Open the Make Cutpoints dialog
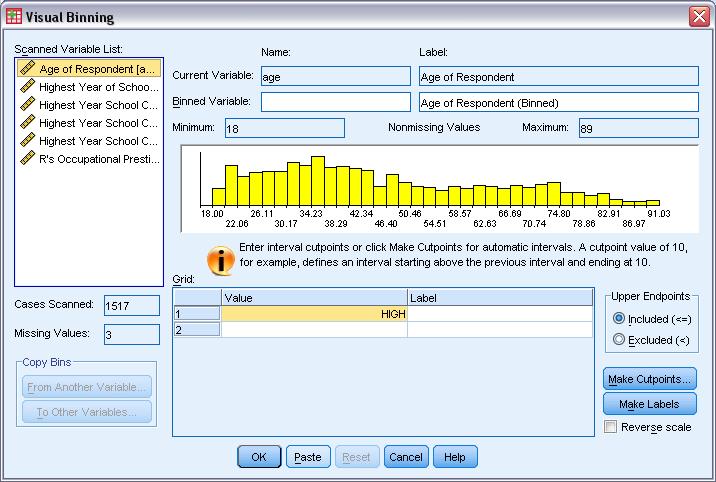 (649, 380)
